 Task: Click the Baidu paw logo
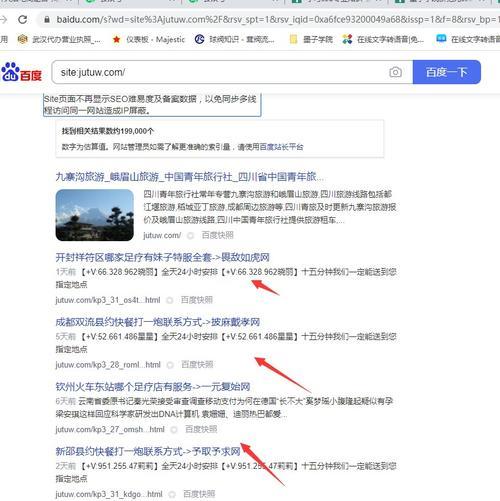[x=22, y=72]
